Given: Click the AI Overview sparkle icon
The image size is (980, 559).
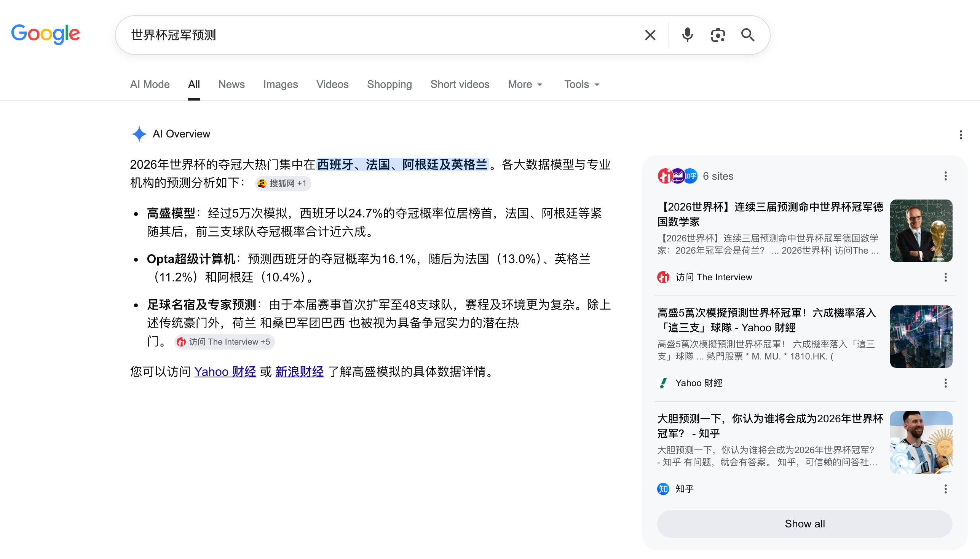Looking at the screenshot, I should [139, 134].
